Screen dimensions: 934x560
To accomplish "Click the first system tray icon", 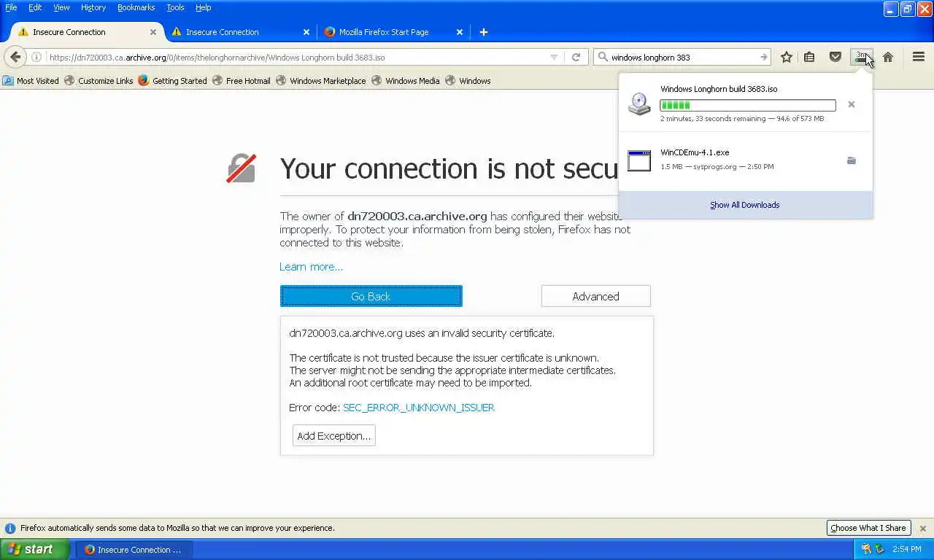I will coord(866,549).
